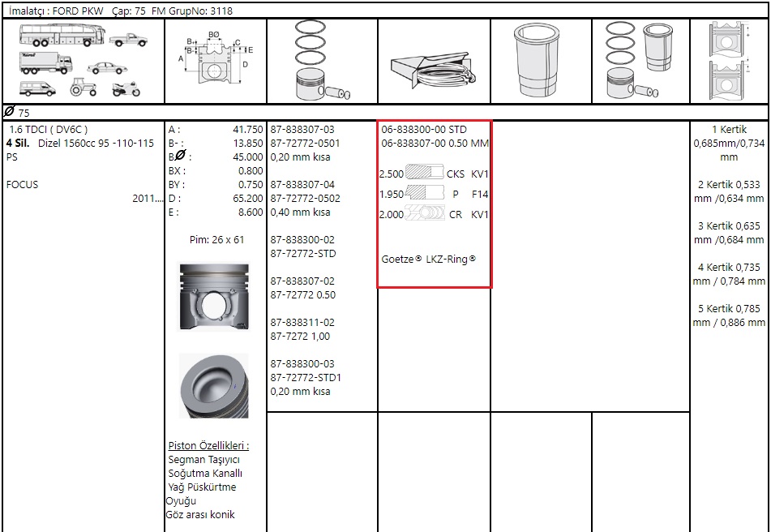Click part number 87-72772 0.50
The width and height of the screenshot is (771, 532).
[x=303, y=295]
